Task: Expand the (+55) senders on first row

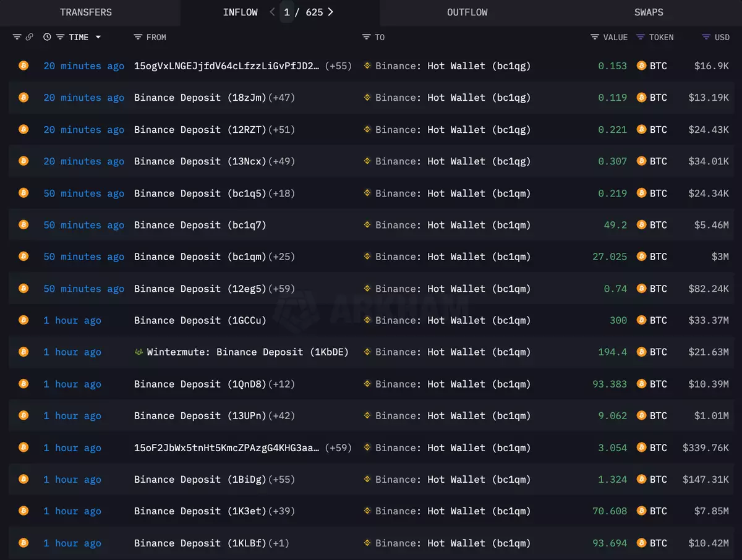Action: coord(338,66)
